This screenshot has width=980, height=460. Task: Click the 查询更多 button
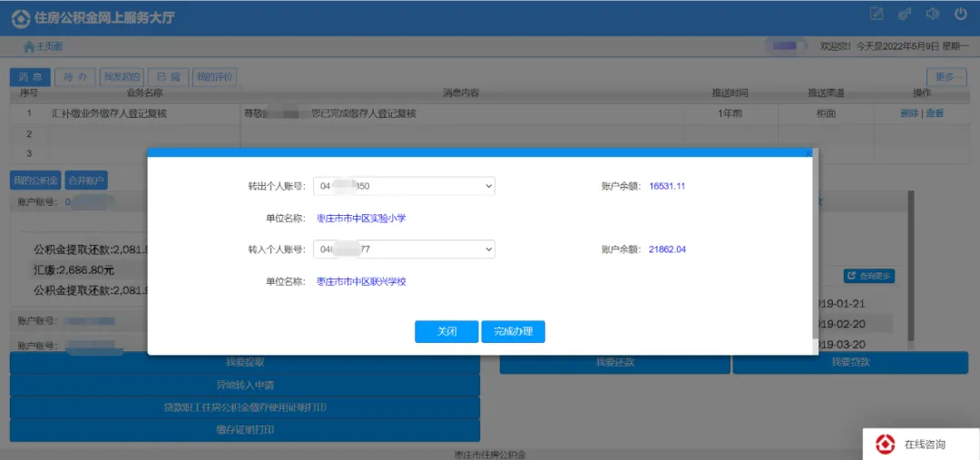click(868, 276)
